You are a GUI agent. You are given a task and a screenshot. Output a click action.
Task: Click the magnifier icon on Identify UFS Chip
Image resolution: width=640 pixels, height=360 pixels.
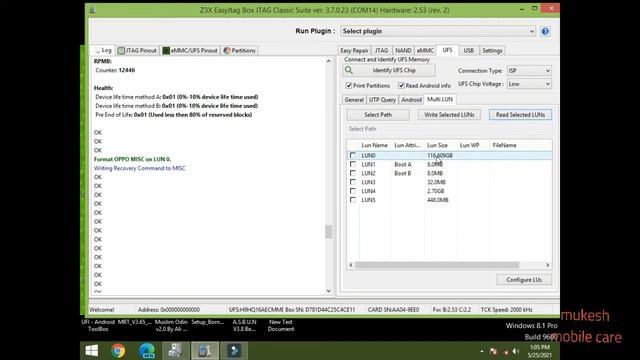[x=349, y=70]
